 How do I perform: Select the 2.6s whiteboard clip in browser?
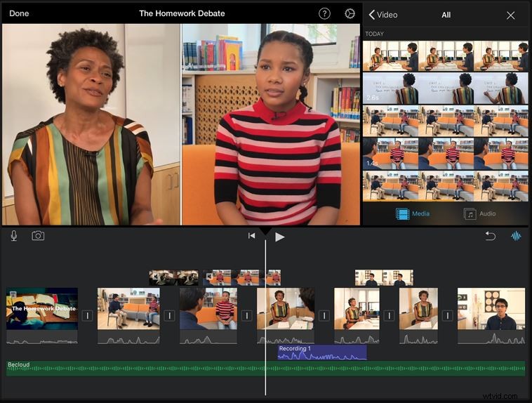click(x=446, y=88)
